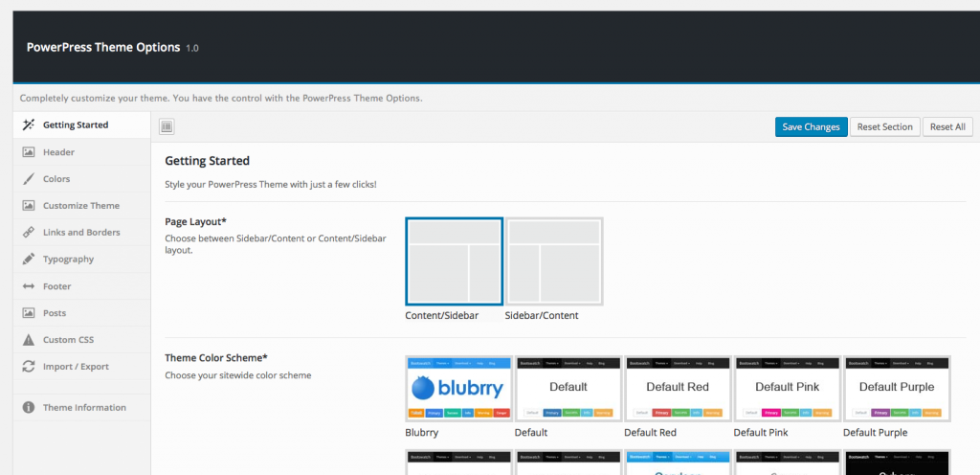Click the Footer horizontal arrows icon
This screenshot has width=980, height=475.
click(28, 286)
